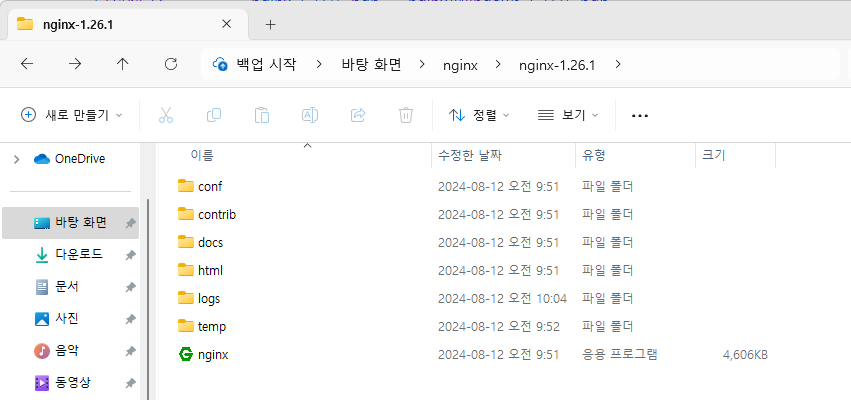Click 백업 시작 in address bar

point(266,65)
